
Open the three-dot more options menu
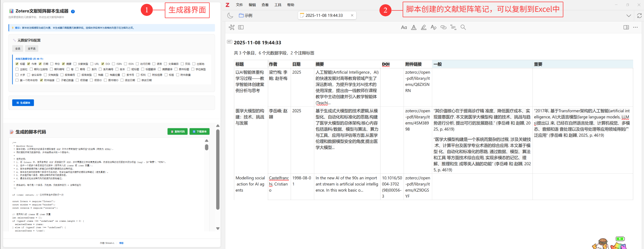(635, 27)
